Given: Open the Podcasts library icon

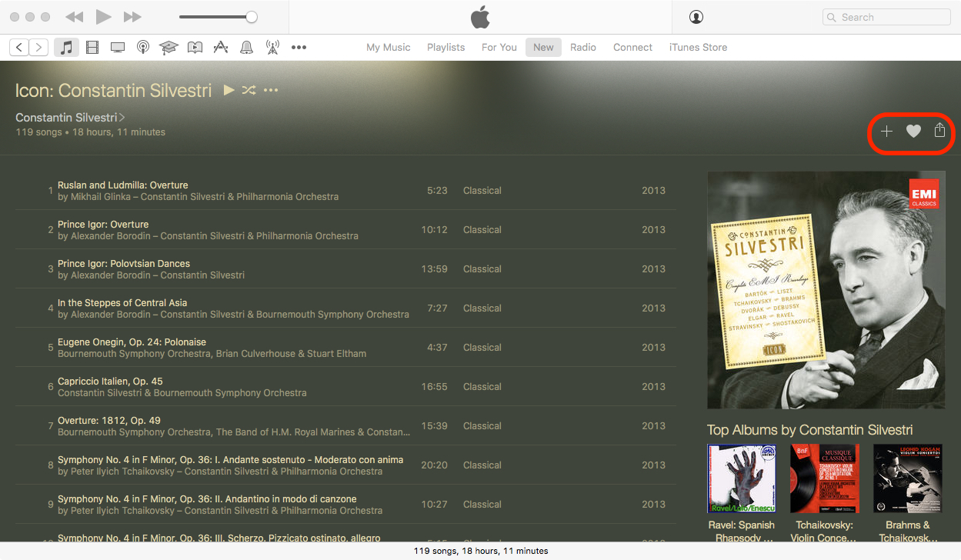Looking at the screenshot, I should (x=143, y=48).
